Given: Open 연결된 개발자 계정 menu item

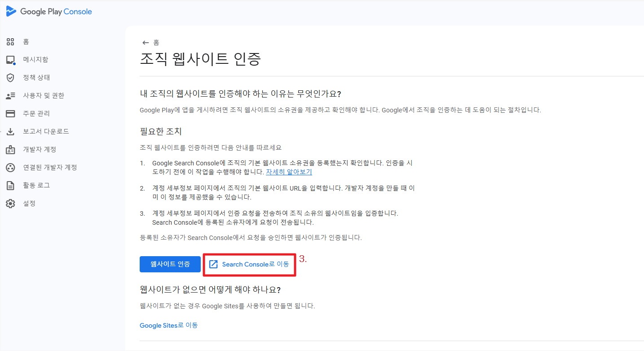Looking at the screenshot, I should [x=50, y=168].
